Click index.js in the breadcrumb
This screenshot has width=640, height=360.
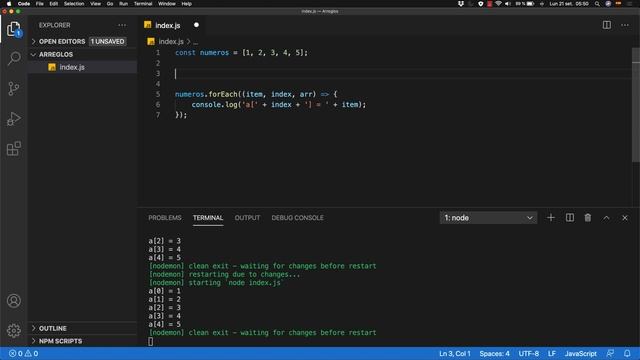tap(171, 42)
